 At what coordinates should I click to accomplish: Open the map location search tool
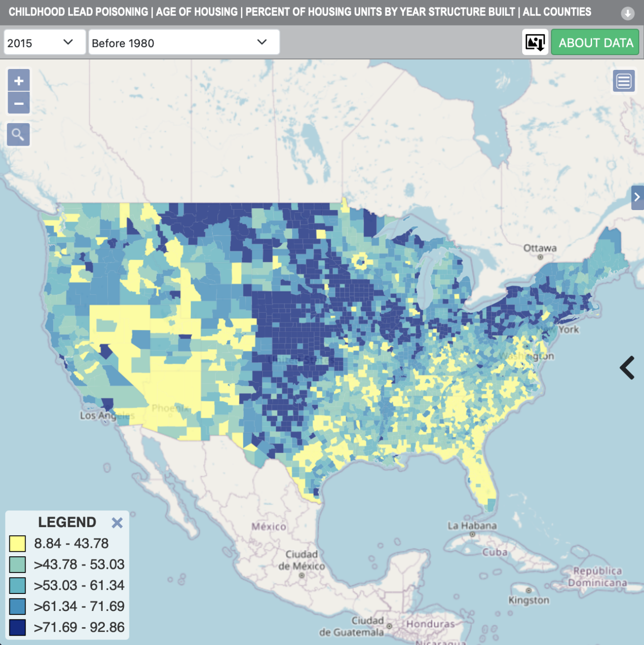18,134
